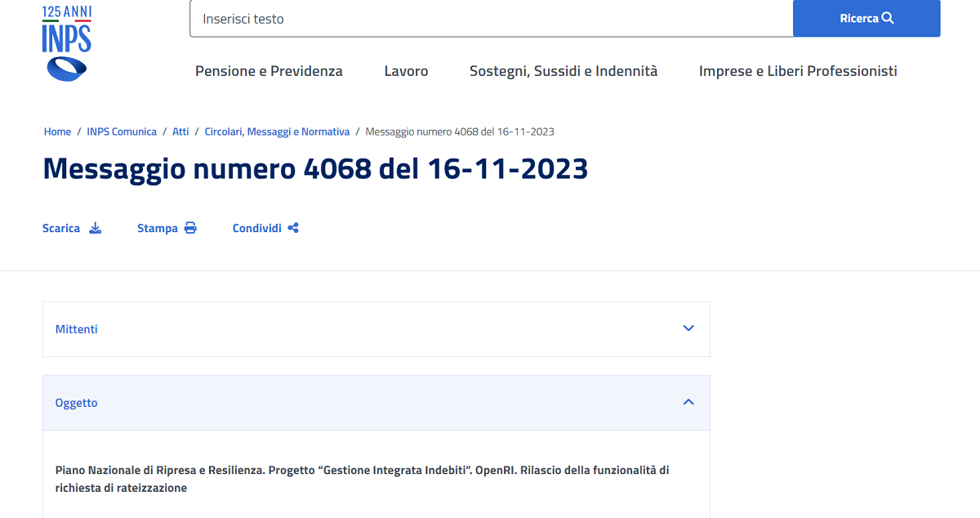Open Circolari, Messaggi e Normativa breadcrumb link
The image size is (980, 518).
coord(277,131)
